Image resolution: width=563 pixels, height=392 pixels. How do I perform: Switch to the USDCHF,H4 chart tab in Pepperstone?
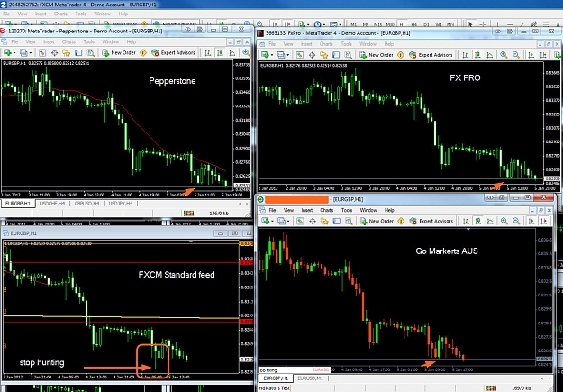[x=52, y=204]
